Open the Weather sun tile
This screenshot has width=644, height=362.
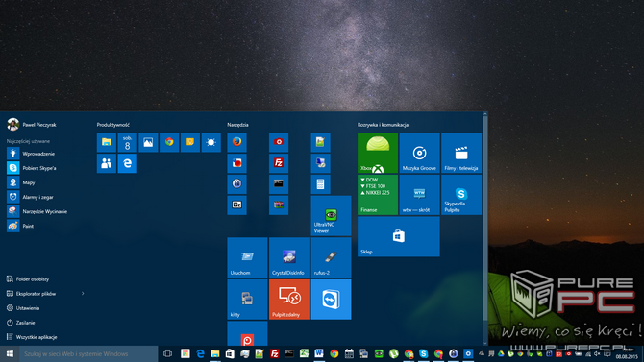pos(211,142)
